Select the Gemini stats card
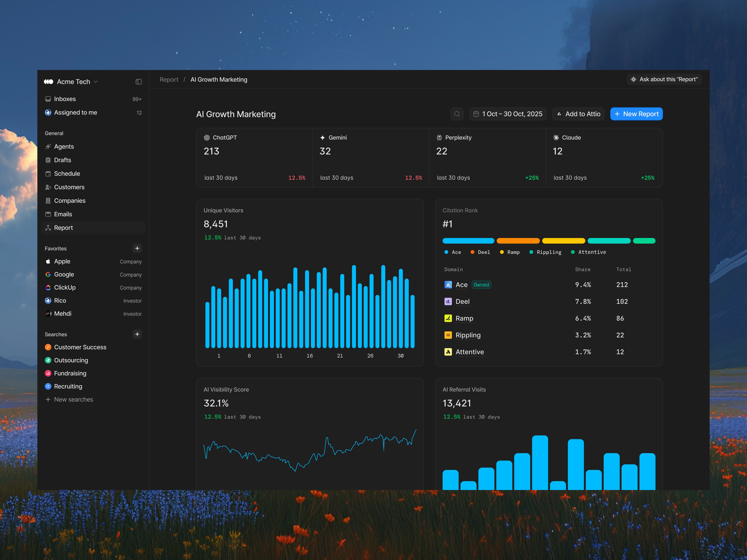Image resolution: width=747 pixels, height=560 pixels. (x=371, y=158)
